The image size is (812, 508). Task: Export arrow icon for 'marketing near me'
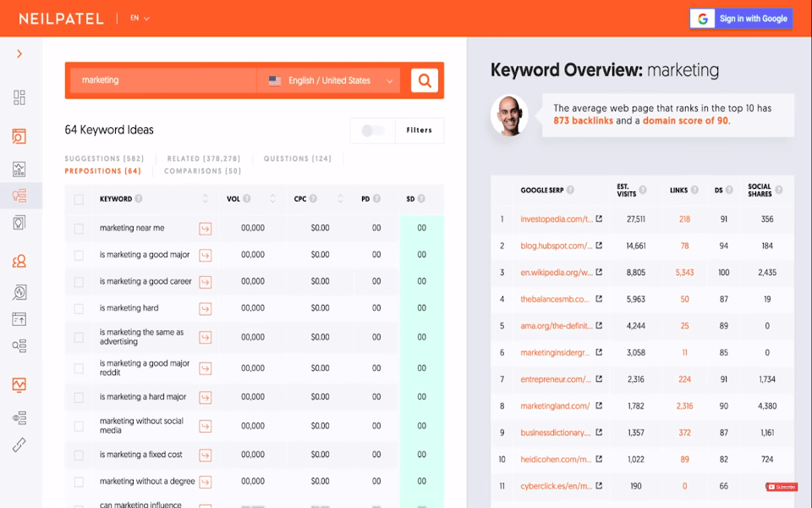205,229
